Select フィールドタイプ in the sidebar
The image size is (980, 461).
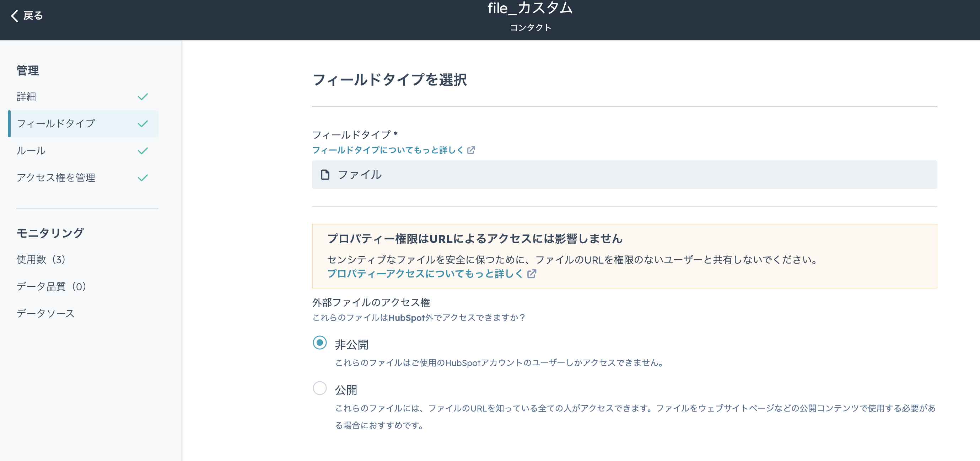click(83, 123)
